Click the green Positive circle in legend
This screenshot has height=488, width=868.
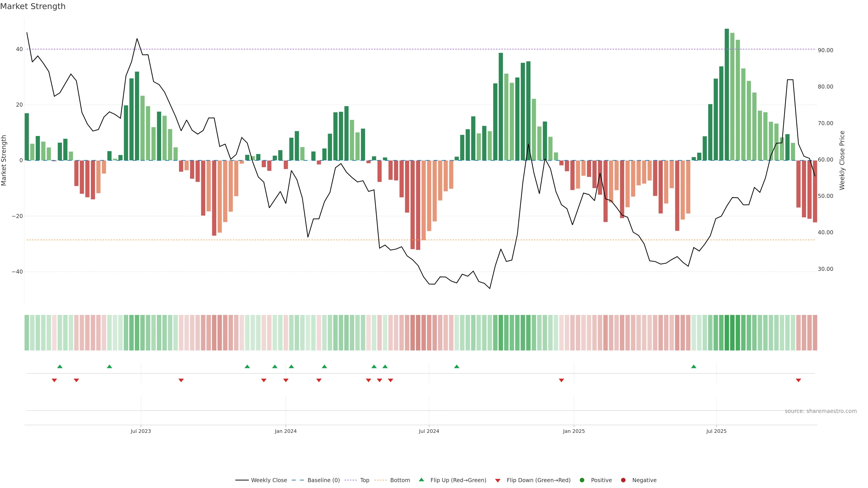click(x=582, y=480)
